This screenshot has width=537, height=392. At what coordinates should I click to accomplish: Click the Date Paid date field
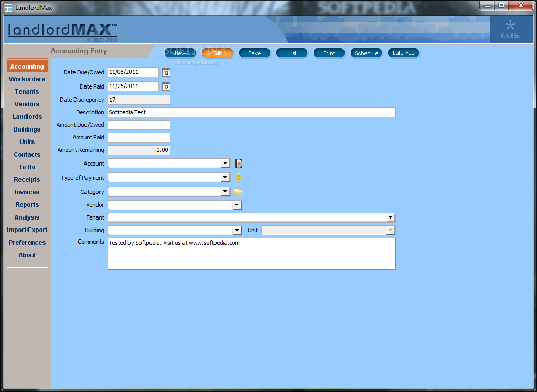point(133,86)
